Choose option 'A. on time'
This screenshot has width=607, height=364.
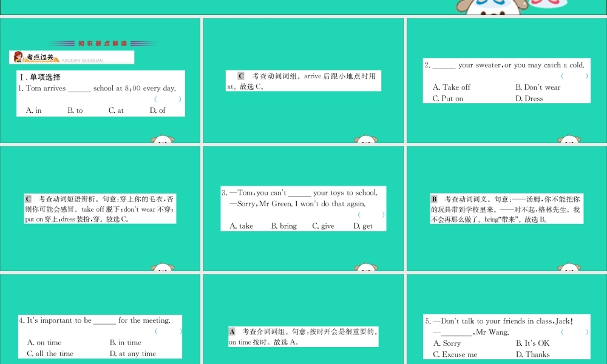(x=44, y=343)
